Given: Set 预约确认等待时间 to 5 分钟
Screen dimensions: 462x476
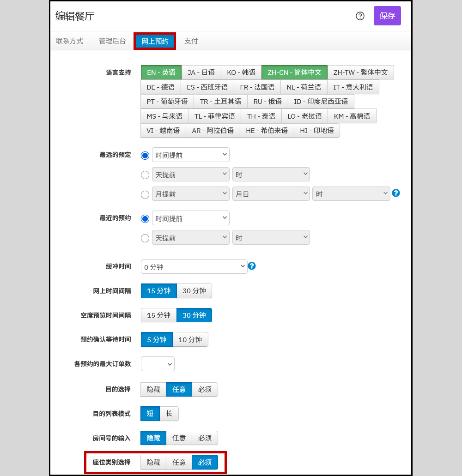Looking at the screenshot, I should pos(157,339).
